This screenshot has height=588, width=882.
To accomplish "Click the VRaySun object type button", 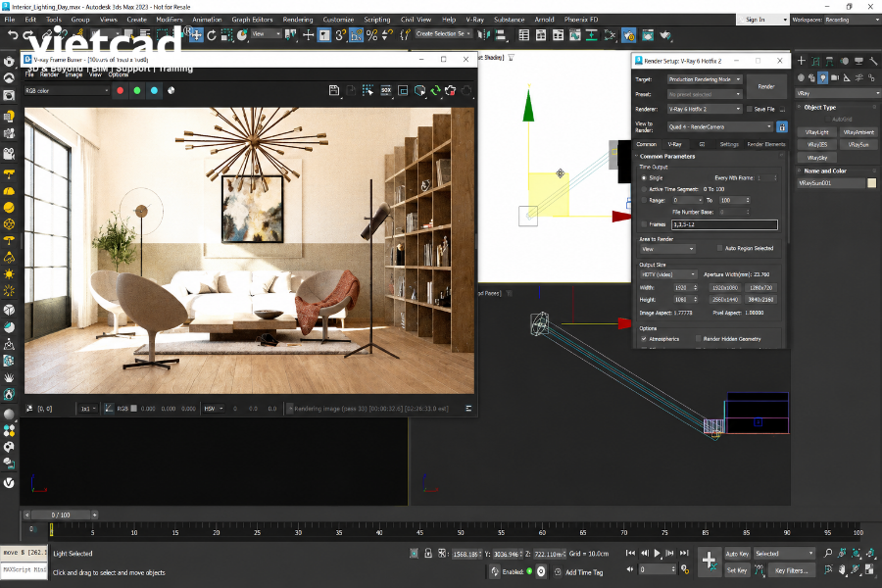I will click(x=857, y=145).
